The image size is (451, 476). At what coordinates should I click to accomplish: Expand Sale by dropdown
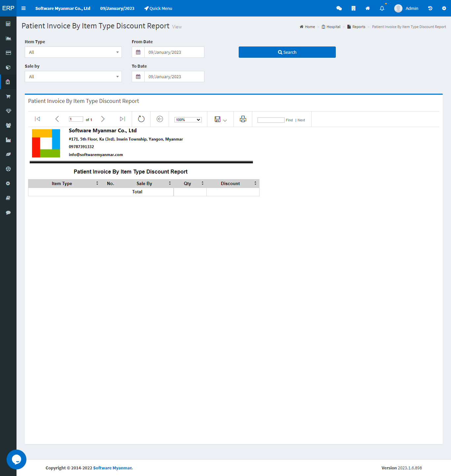[73, 77]
